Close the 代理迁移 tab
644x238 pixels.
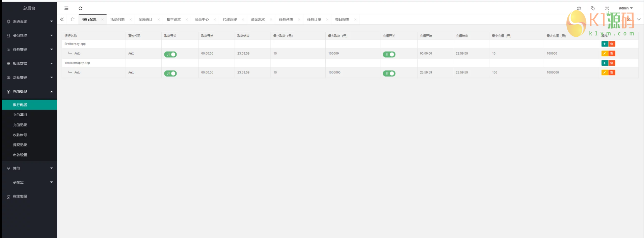243,20
